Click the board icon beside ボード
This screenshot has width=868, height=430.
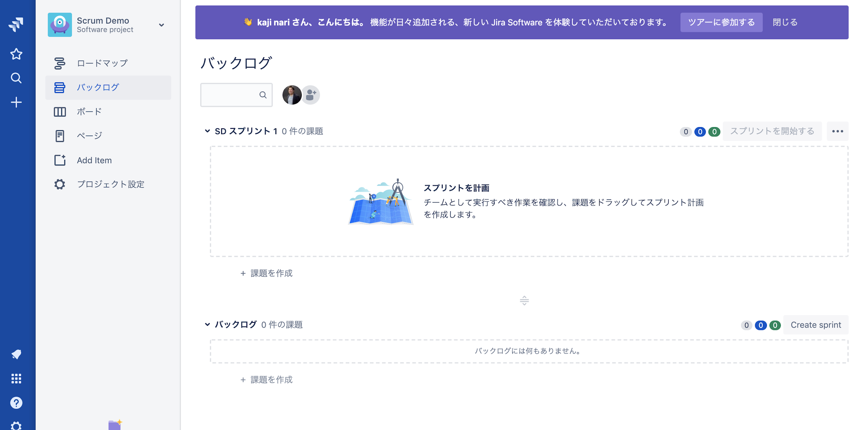click(60, 112)
